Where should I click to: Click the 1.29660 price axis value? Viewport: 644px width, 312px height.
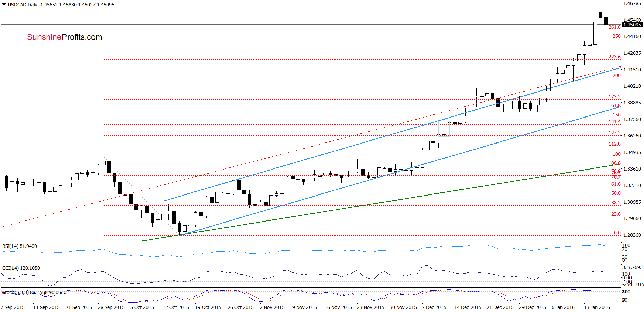(x=632, y=218)
